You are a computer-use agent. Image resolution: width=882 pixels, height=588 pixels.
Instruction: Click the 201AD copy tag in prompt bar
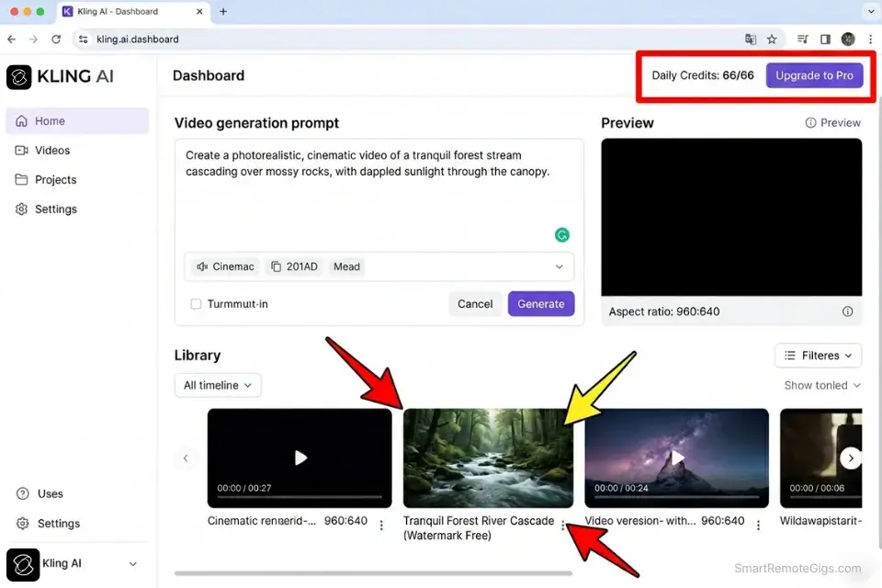click(294, 266)
